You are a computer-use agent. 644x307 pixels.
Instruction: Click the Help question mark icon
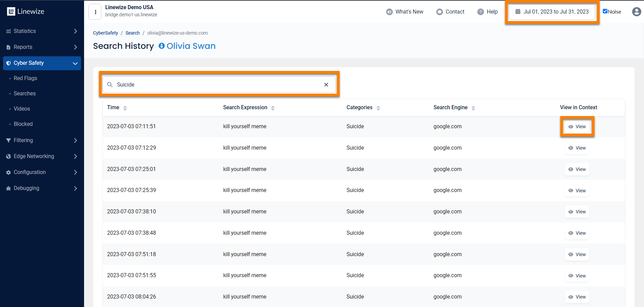point(481,12)
